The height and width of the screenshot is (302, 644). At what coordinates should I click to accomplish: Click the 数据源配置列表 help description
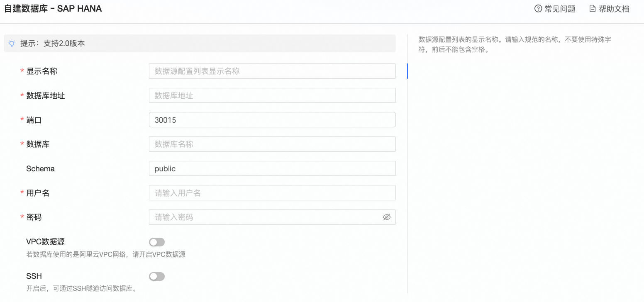coord(515,45)
